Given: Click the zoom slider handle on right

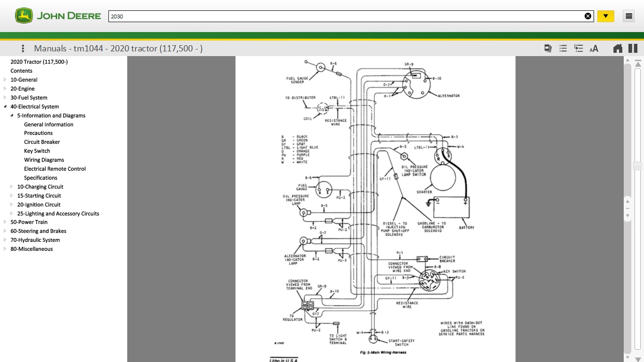Looking at the screenshot, I should [x=637, y=166].
